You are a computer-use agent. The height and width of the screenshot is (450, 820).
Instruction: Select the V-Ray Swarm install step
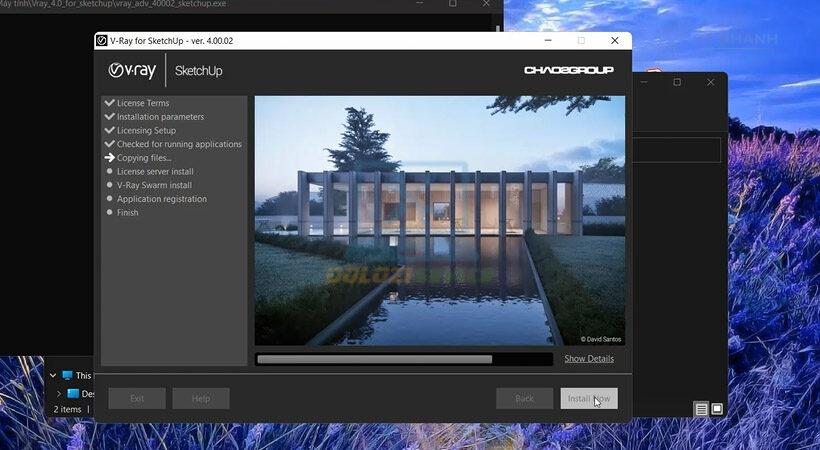(x=154, y=185)
